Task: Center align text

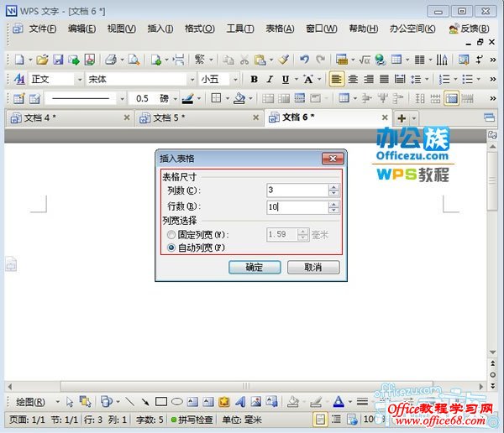Action: coord(353,79)
